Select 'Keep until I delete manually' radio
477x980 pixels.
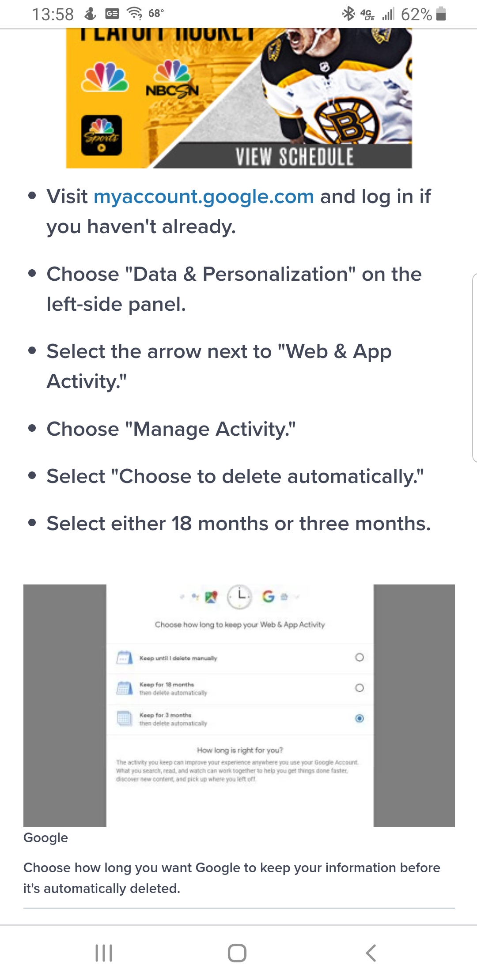click(360, 657)
